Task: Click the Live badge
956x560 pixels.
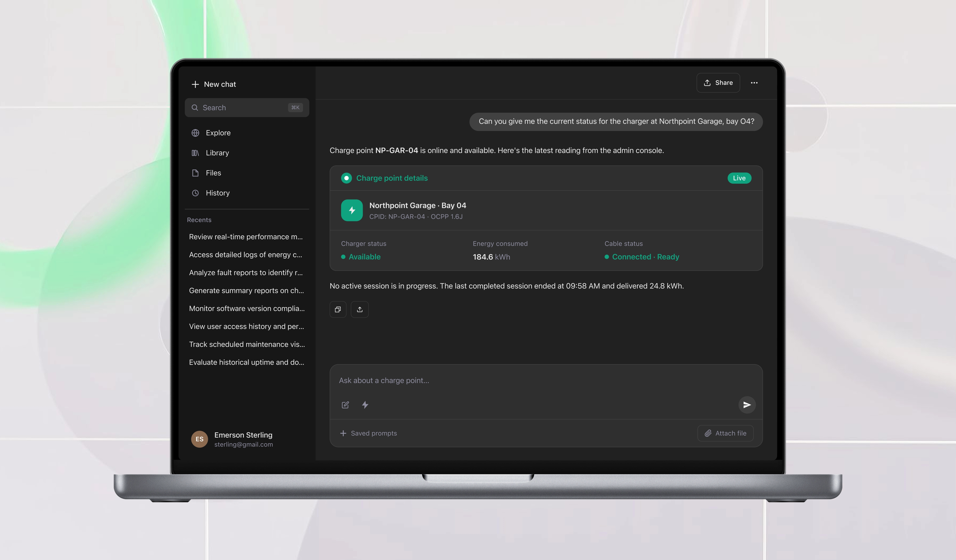Action: [x=739, y=178]
